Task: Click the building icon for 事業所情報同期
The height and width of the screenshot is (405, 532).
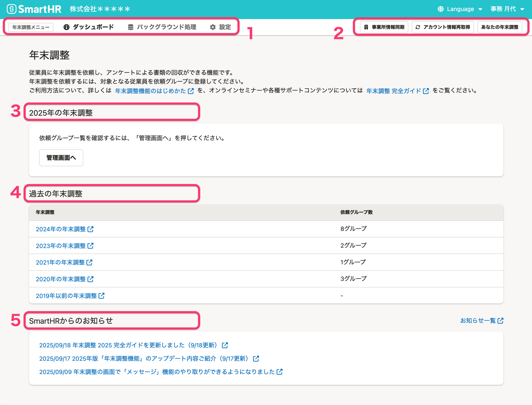Action: [x=366, y=27]
